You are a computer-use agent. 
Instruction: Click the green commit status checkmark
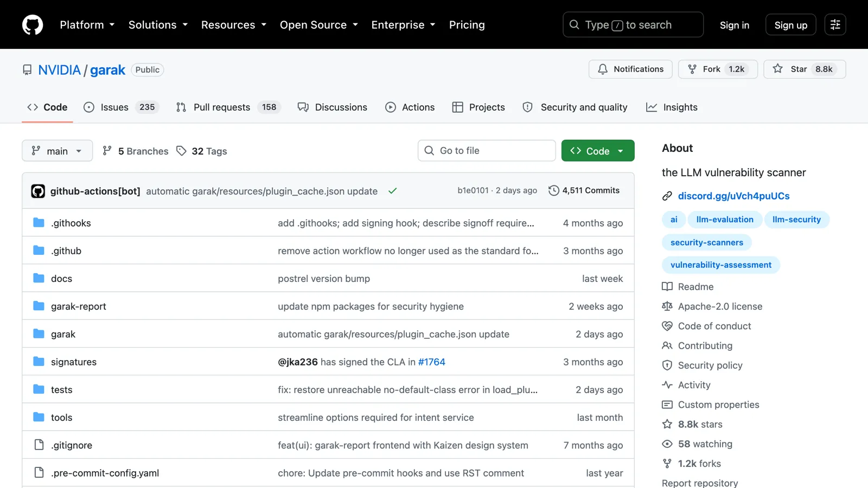point(393,191)
